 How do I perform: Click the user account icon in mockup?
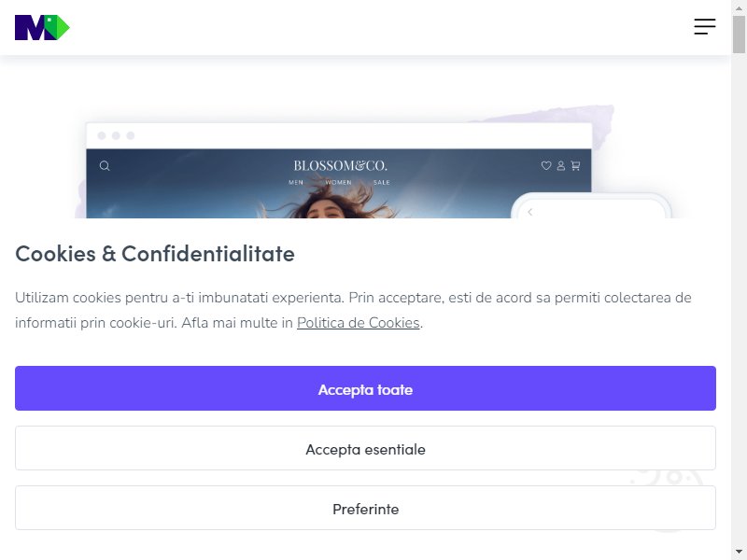coord(561,165)
